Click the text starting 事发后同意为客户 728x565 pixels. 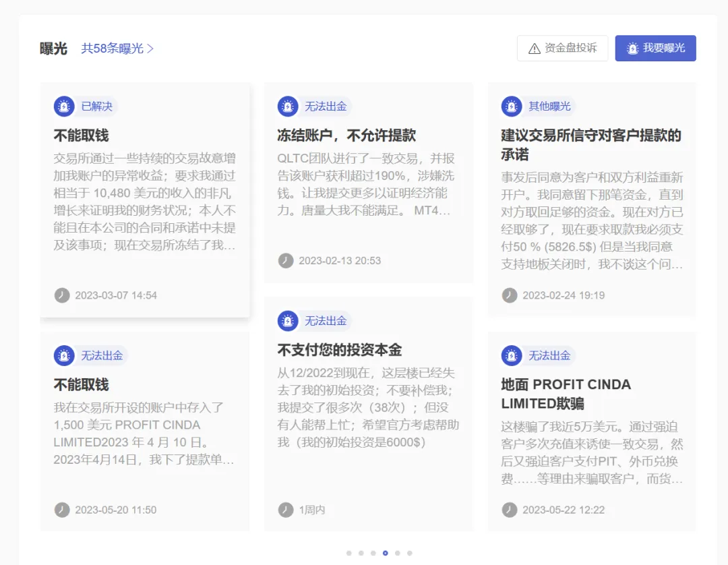(592, 220)
